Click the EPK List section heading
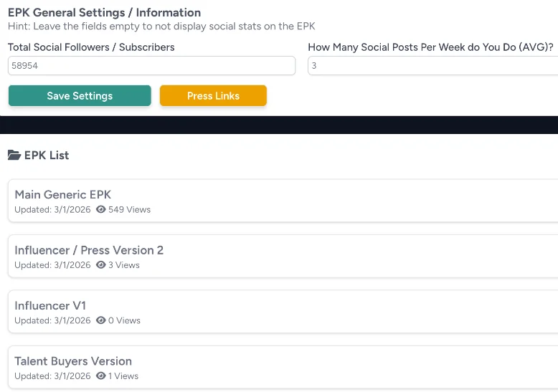Viewport: 558px width, 392px height. [47, 156]
